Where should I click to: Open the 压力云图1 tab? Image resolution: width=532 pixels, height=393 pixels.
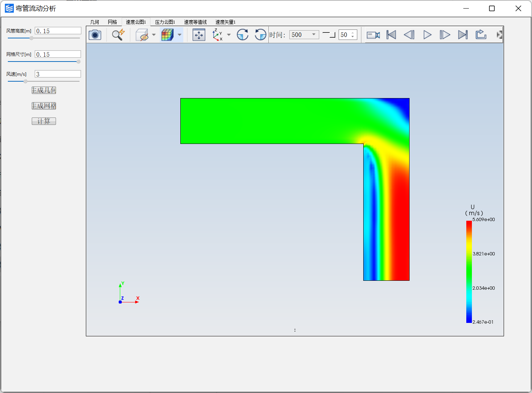(x=165, y=22)
